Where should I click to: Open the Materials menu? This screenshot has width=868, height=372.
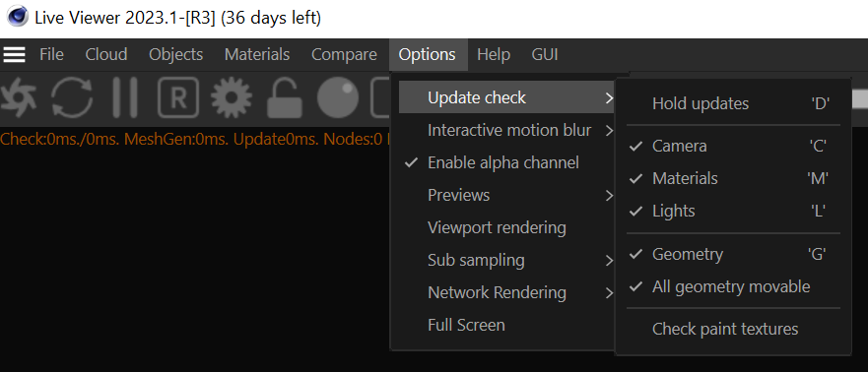pos(257,55)
